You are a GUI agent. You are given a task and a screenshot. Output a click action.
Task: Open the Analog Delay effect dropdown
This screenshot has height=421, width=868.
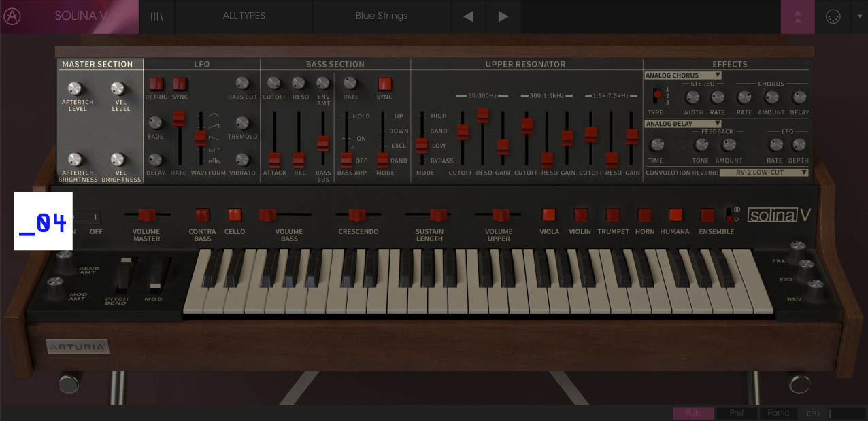coord(682,124)
